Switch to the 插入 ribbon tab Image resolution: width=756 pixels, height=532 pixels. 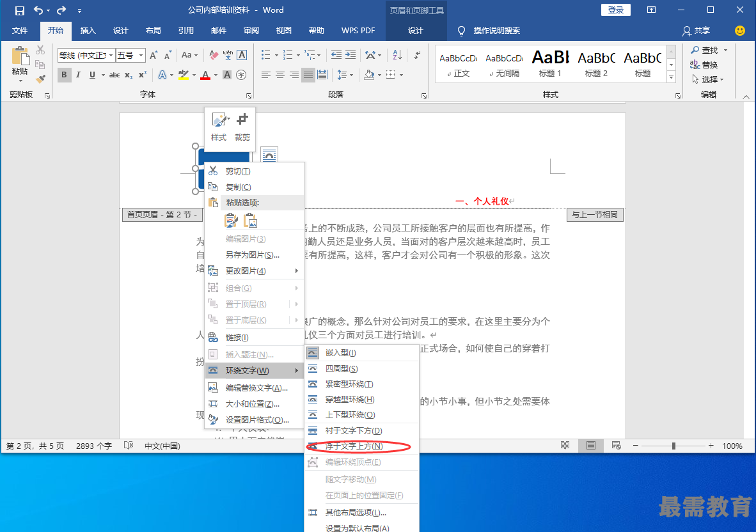point(88,30)
